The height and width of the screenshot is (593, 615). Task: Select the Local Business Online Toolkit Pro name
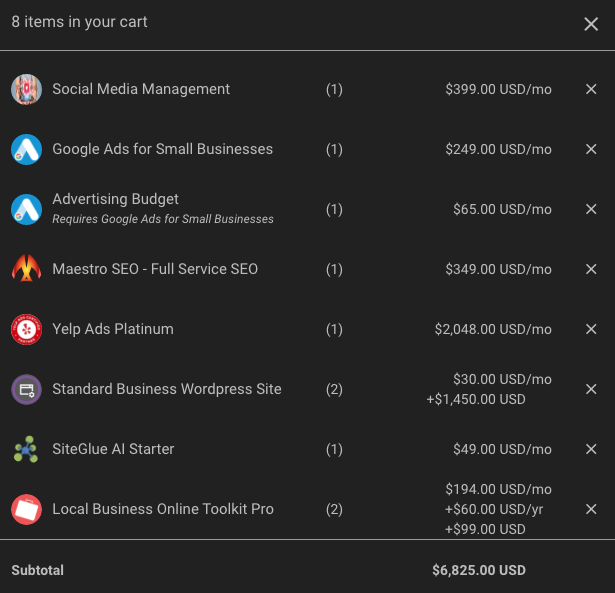click(163, 509)
